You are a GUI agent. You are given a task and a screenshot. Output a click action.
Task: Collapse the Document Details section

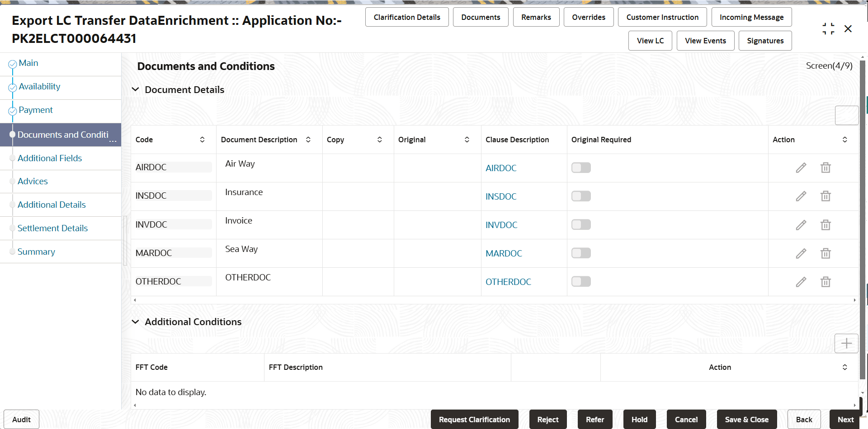[135, 89]
